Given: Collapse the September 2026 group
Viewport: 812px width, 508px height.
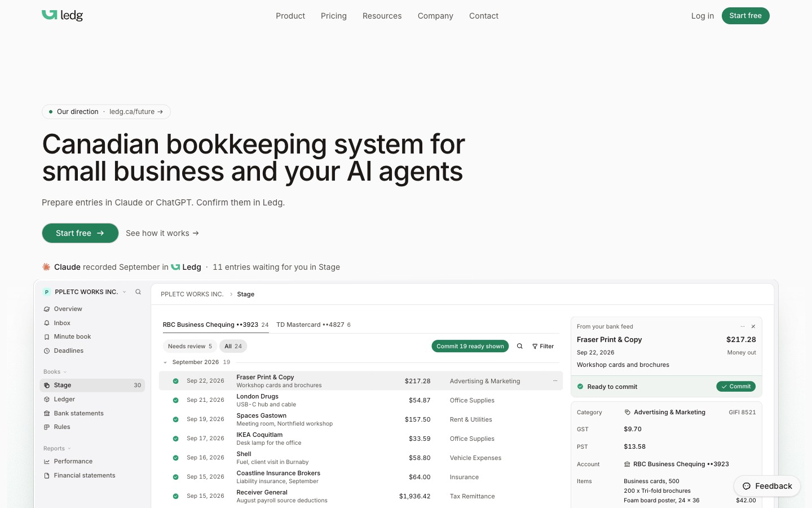Looking at the screenshot, I should 165,362.
